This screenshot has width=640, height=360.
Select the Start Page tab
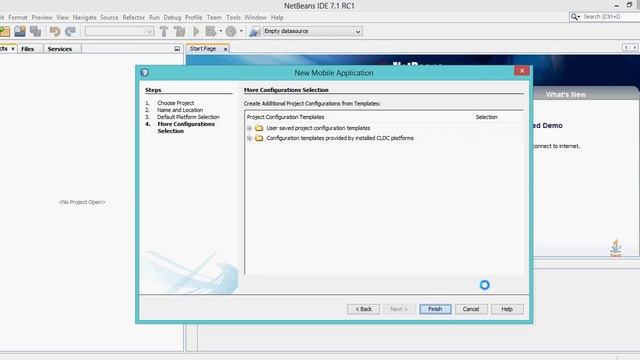click(x=203, y=49)
